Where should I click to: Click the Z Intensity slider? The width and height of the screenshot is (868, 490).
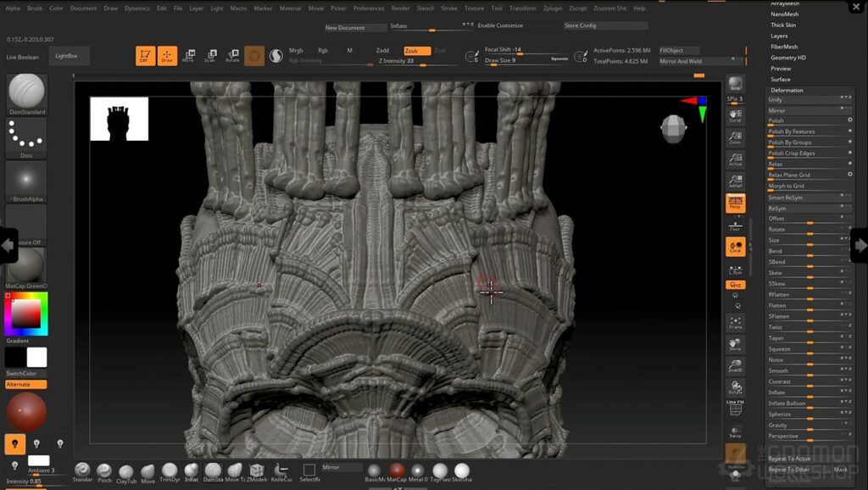pos(417,61)
